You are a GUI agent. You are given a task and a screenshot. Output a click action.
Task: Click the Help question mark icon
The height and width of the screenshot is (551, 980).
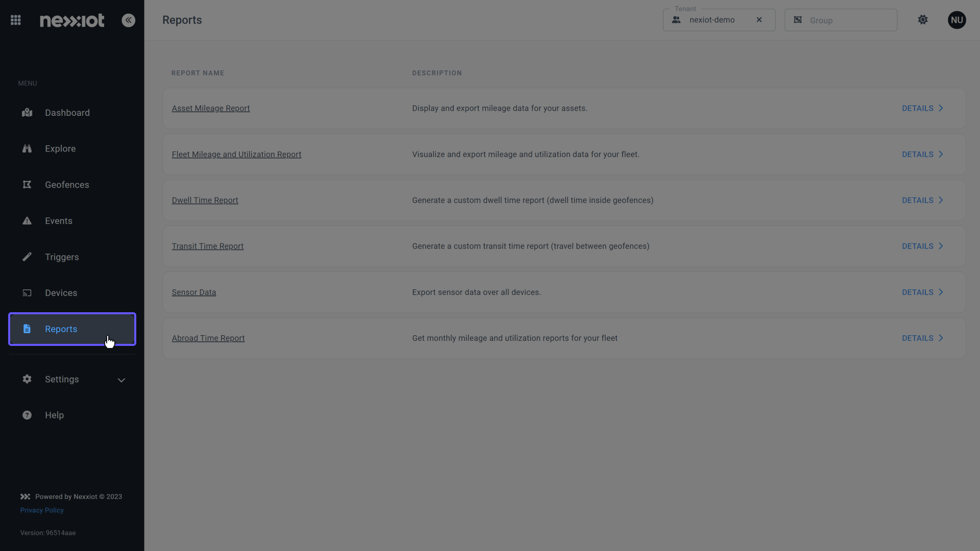tap(27, 415)
